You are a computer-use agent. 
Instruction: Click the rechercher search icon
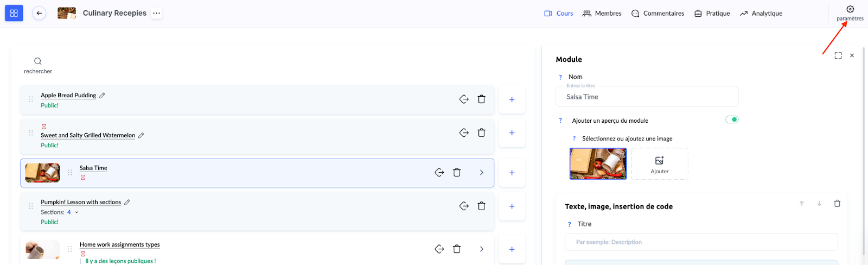click(38, 61)
